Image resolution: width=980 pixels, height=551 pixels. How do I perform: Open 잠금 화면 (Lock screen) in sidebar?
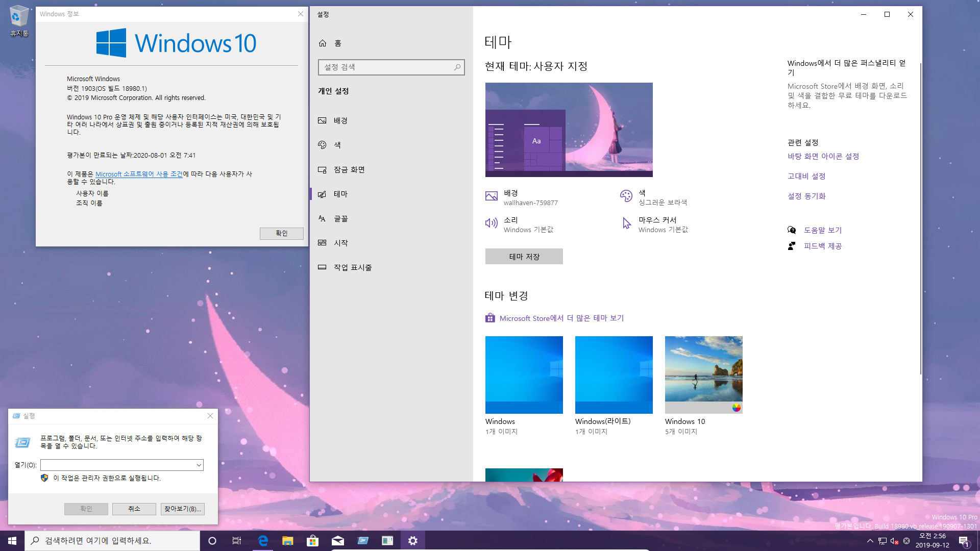click(x=341, y=170)
